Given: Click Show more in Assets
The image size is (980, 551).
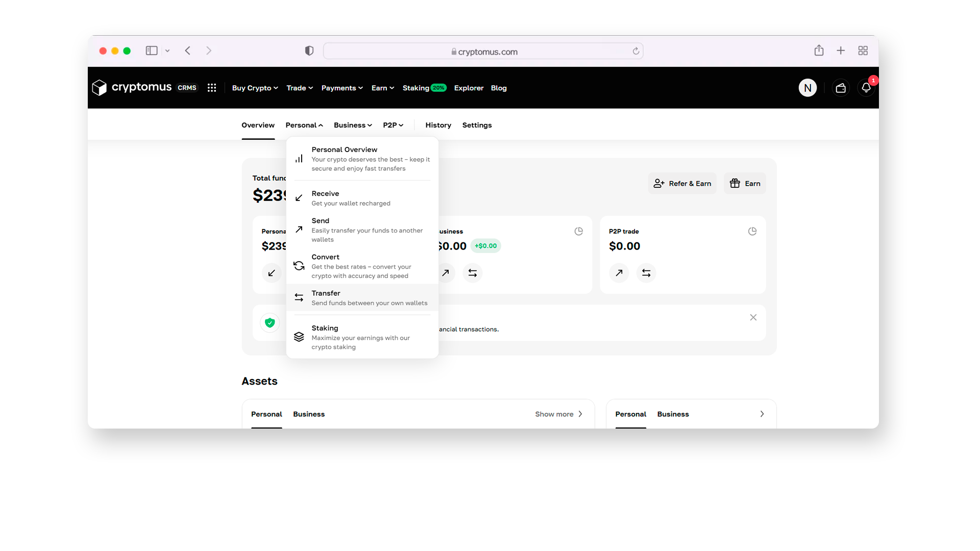Looking at the screenshot, I should pos(558,414).
